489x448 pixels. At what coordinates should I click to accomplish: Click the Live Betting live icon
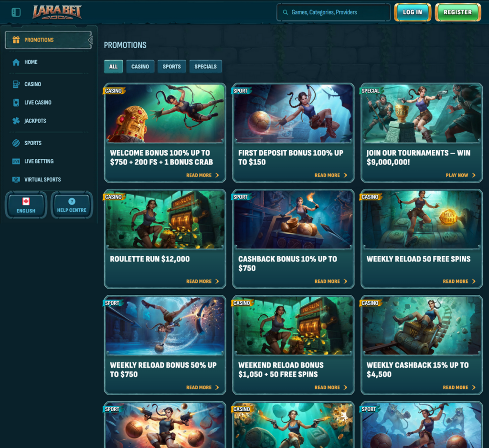point(16,161)
